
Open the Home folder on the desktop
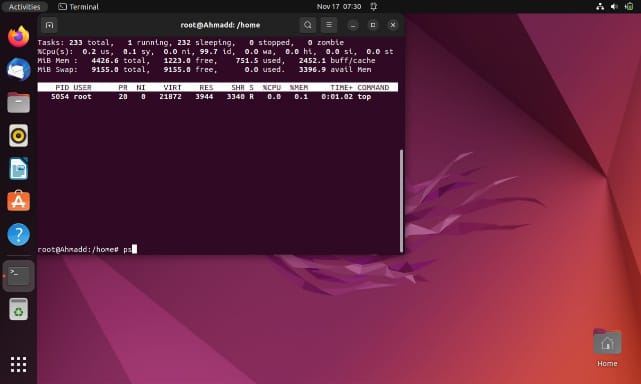click(x=607, y=348)
